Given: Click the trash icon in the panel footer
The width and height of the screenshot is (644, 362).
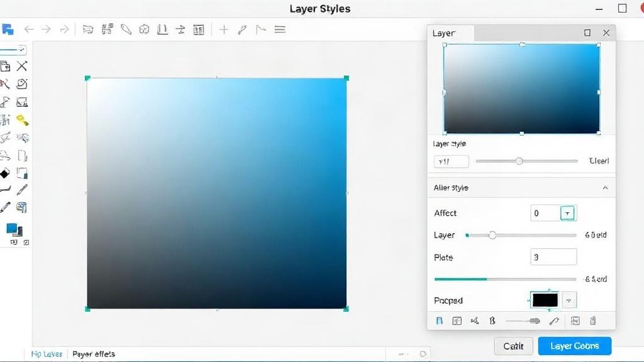Looking at the screenshot, I should (592, 321).
